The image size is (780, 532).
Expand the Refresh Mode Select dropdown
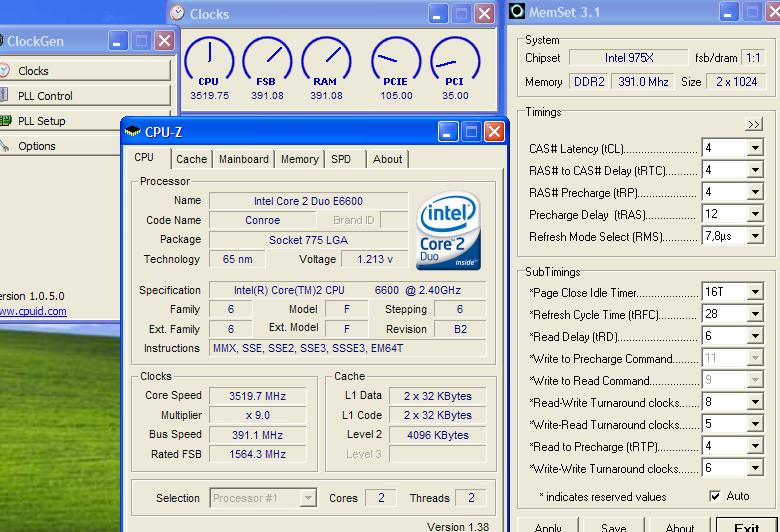755,236
